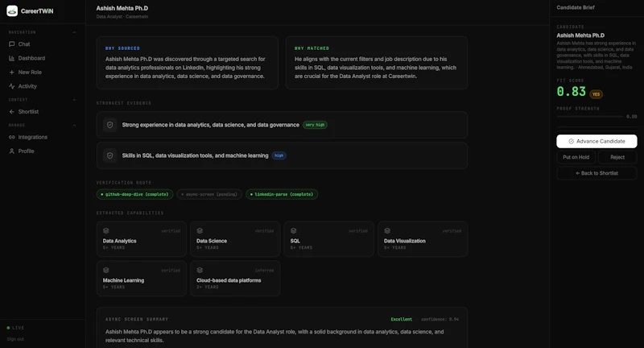The width and height of the screenshot is (644, 348).
Task: Click the Profile person icon
Action: 11,151
